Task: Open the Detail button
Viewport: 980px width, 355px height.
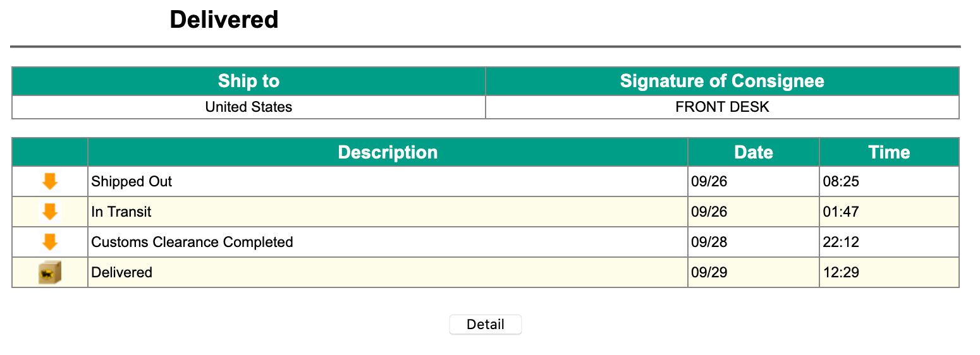Action: [x=486, y=325]
